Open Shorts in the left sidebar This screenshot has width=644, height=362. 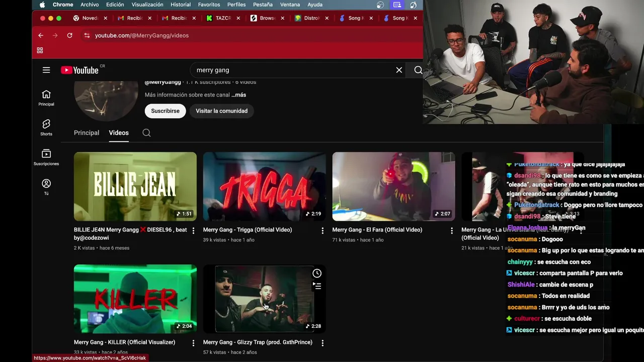click(x=46, y=127)
